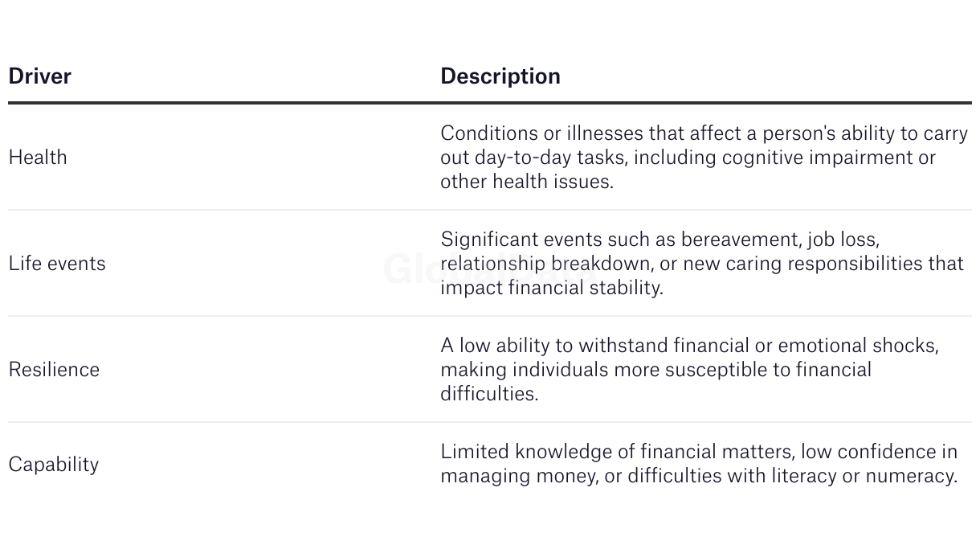Click the Resilience description paragraph
Screen dimensions: 980x537
point(688,370)
